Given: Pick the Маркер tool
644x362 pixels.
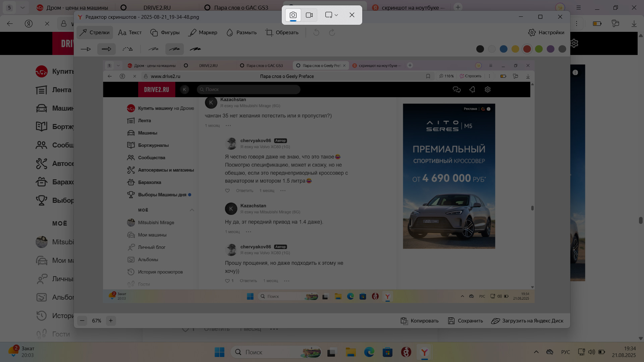Looking at the screenshot, I should pyautogui.click(x=203, y=33).
